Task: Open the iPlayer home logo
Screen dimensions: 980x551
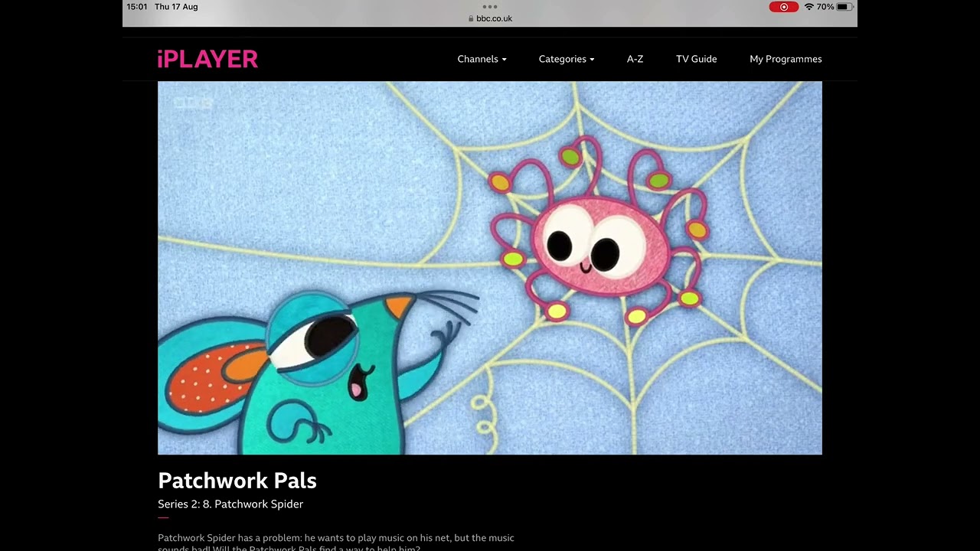Action: click(x=207, y=59)
